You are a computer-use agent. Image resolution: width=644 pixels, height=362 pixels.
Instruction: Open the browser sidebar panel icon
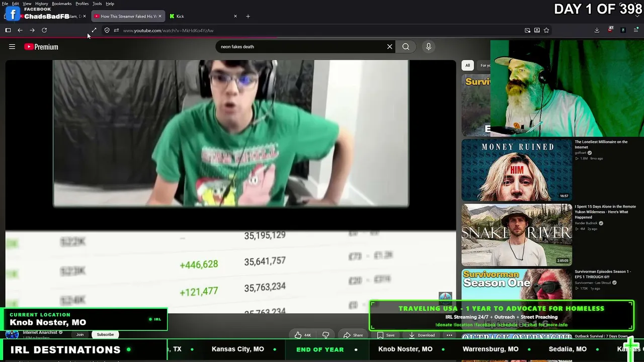[x=8, y=30]
